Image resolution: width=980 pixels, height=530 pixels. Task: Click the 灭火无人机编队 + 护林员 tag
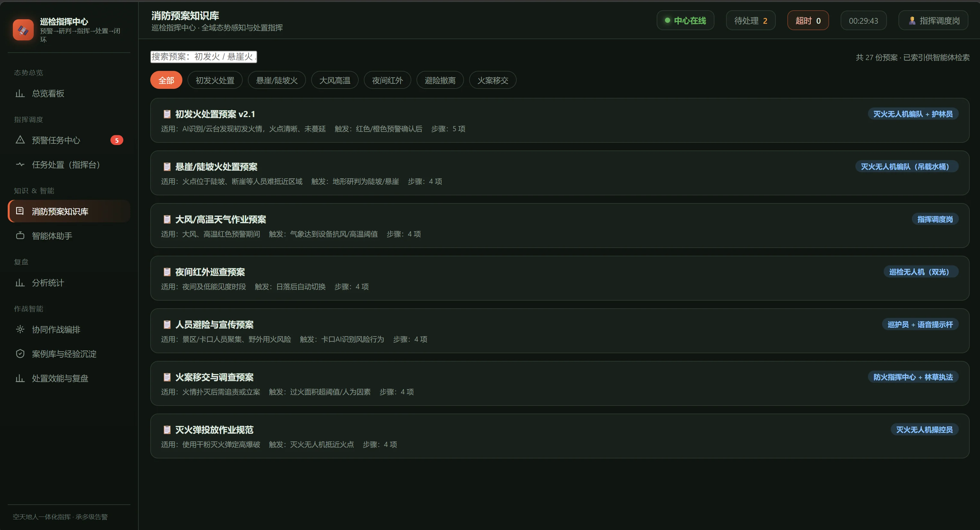pyautogui.click(x=913, y=114)
